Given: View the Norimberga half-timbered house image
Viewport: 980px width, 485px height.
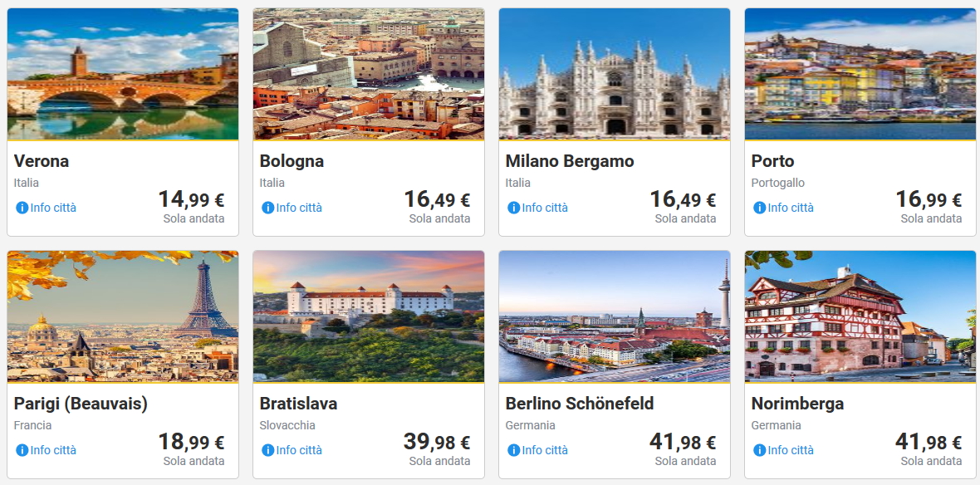Looking at the screenshot, I should click(x=860, y=317).
